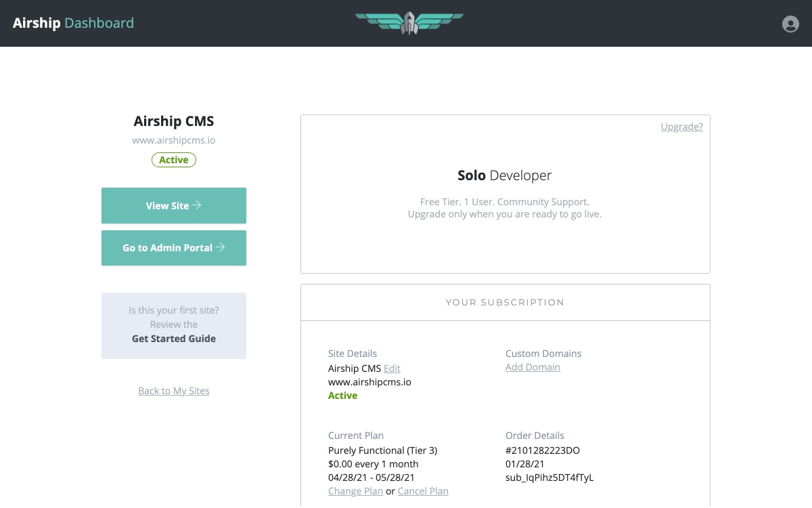Click the gray www.airshipcms.io URL under site title

[174, 141]
